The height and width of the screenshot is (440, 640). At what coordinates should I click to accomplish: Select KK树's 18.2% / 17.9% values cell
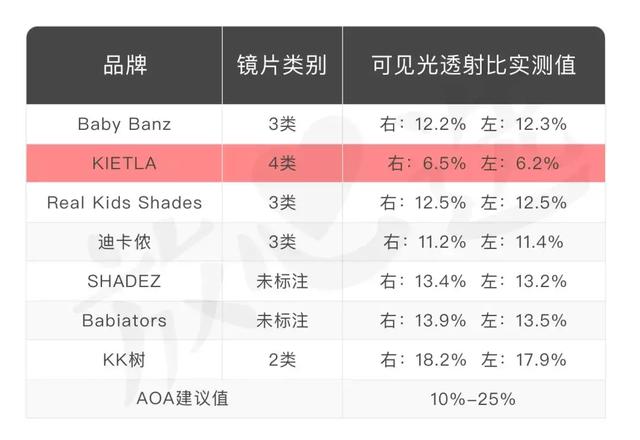[474, 359]
